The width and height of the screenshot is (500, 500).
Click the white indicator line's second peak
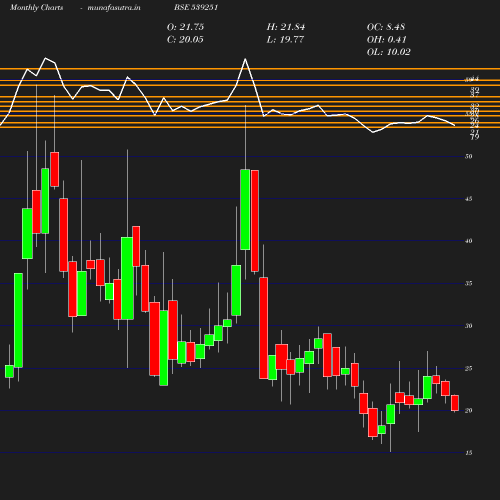[x=245, y=59]
